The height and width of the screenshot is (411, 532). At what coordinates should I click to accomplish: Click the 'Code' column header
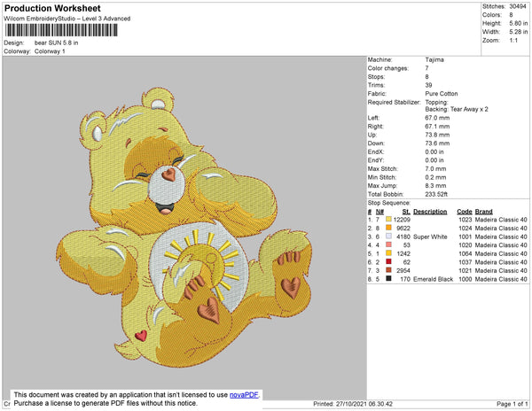465,212
